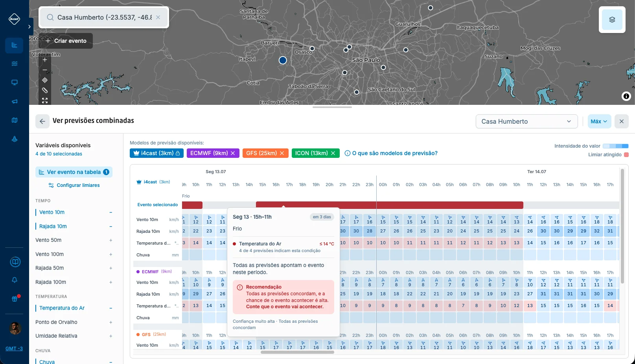Viewport: 635px width, 364px height.
Task: Expand the left sidebar chevron
Action: [x=29, y=27]
